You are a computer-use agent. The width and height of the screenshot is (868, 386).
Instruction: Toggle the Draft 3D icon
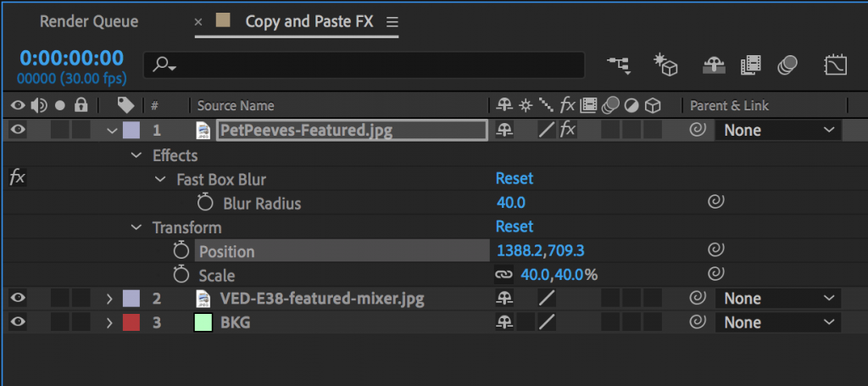[665, 64]
